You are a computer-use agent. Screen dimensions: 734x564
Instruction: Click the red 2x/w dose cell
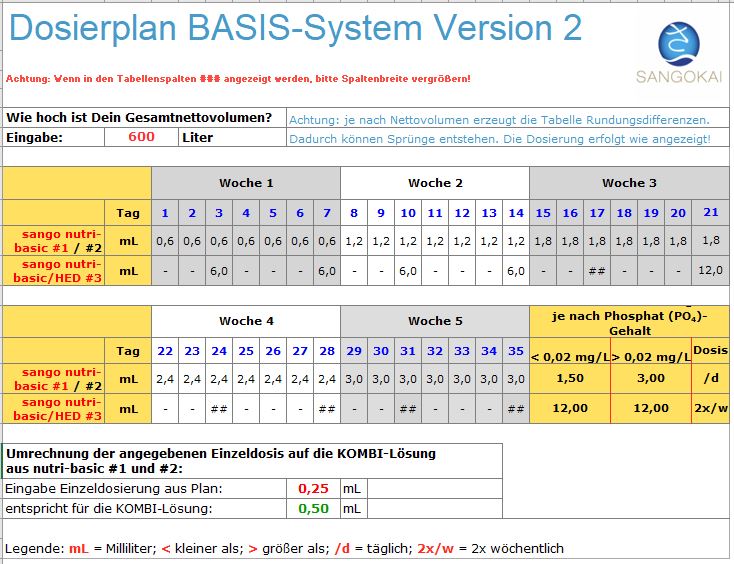(x=711, y=408)
